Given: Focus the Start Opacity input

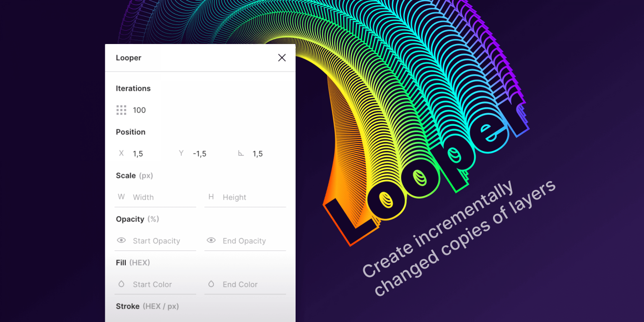Looking at the screenshot, I should pos(161,241).
